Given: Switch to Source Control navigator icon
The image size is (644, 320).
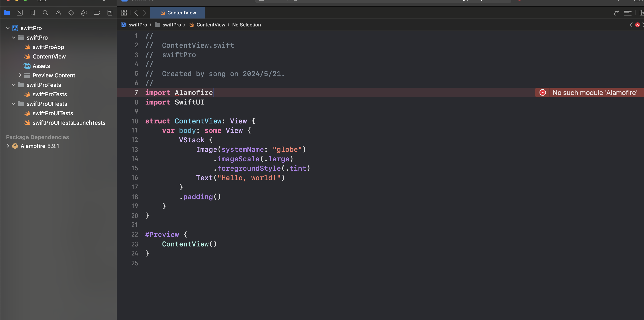Looking at the screenshot, I should (x=20, y=13).
